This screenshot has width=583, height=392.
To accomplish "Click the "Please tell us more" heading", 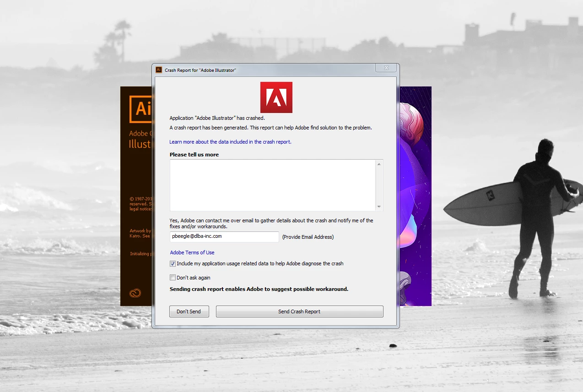I will (x=194, y=155).
